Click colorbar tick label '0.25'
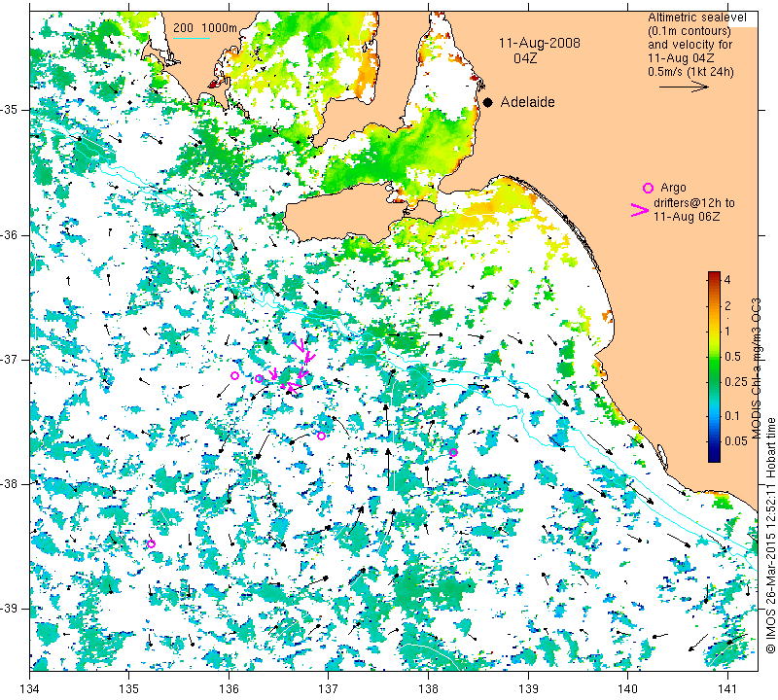 point(736,381)
